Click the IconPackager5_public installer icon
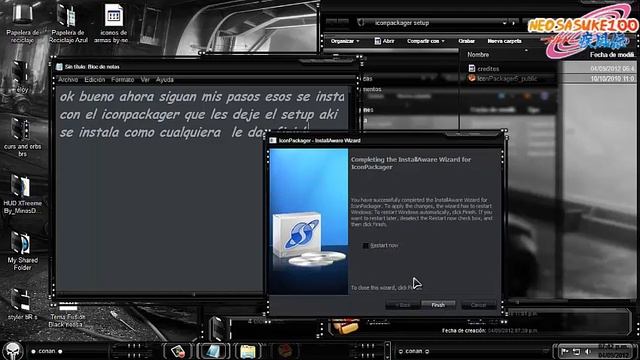 [472, 78]
